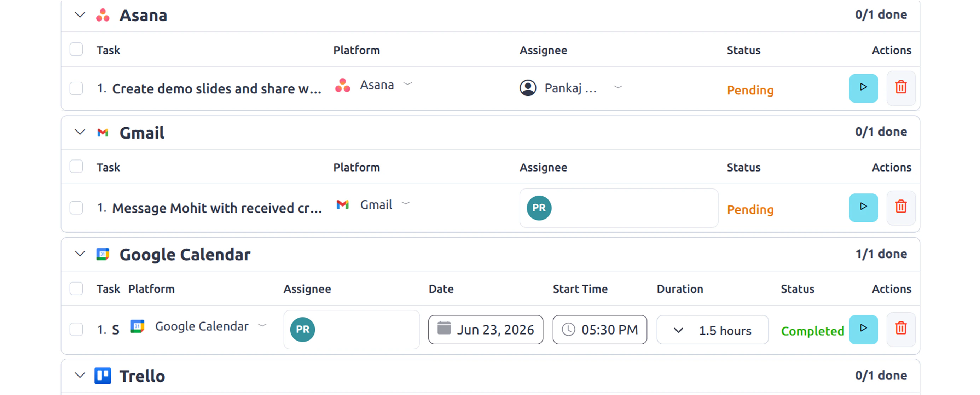
Task: Click the Google Calendar icon in section header
Action: coord(103,254)
